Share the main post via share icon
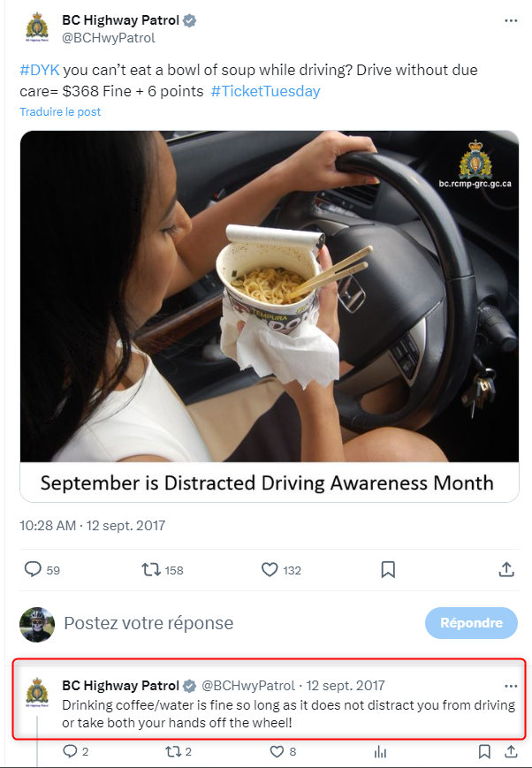The width and height of the screenshot is (532, 768). point(506,569)
